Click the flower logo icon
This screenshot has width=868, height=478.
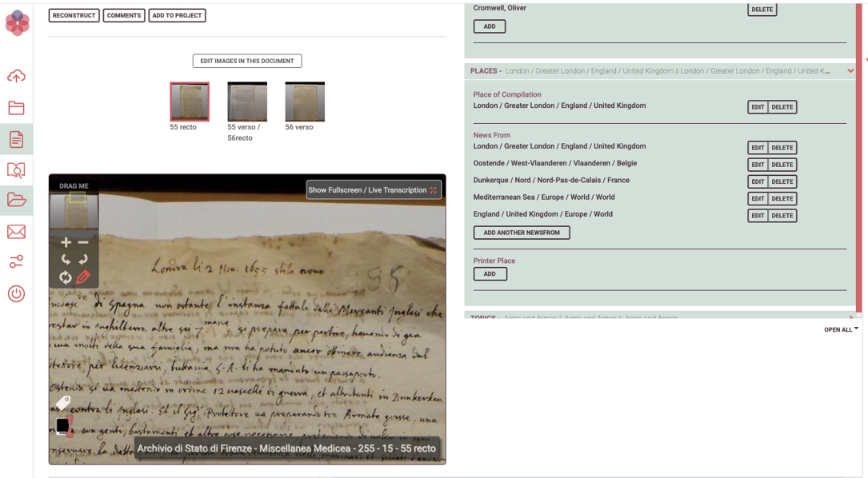17,23
